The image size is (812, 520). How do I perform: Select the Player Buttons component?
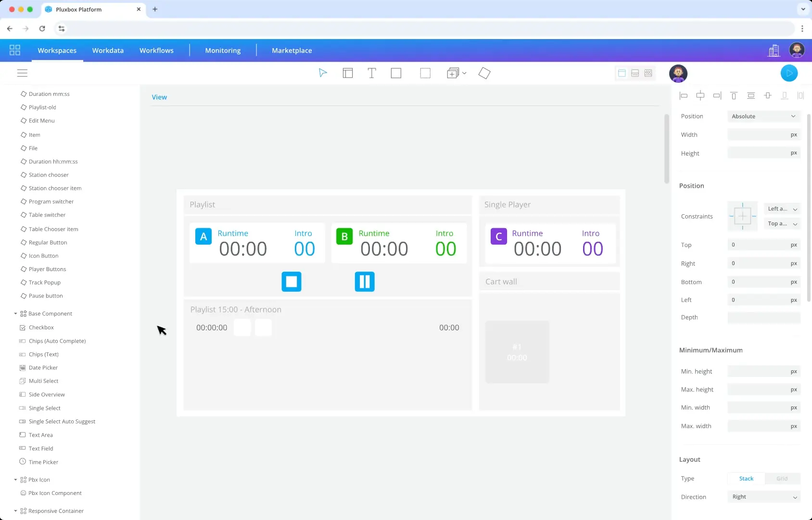point(47,269)
